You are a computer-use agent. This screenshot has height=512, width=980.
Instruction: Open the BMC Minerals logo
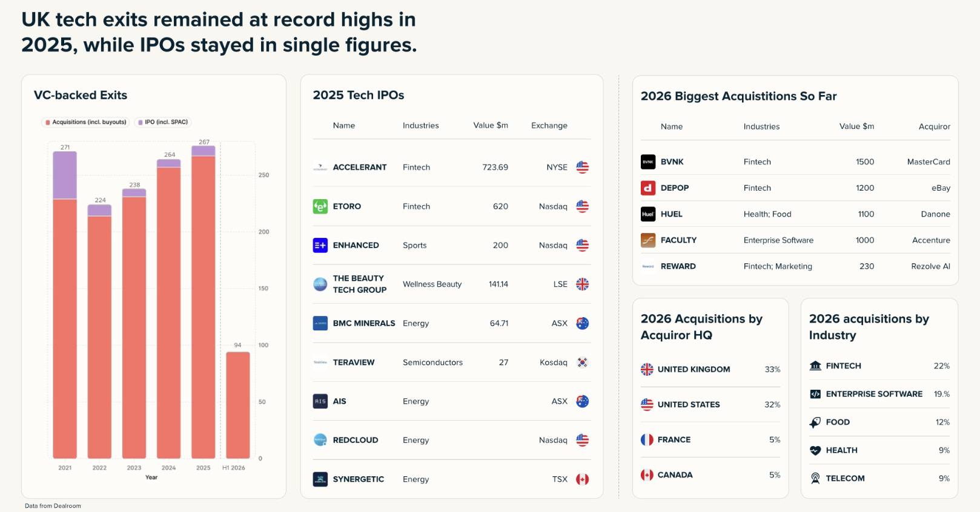320,323
